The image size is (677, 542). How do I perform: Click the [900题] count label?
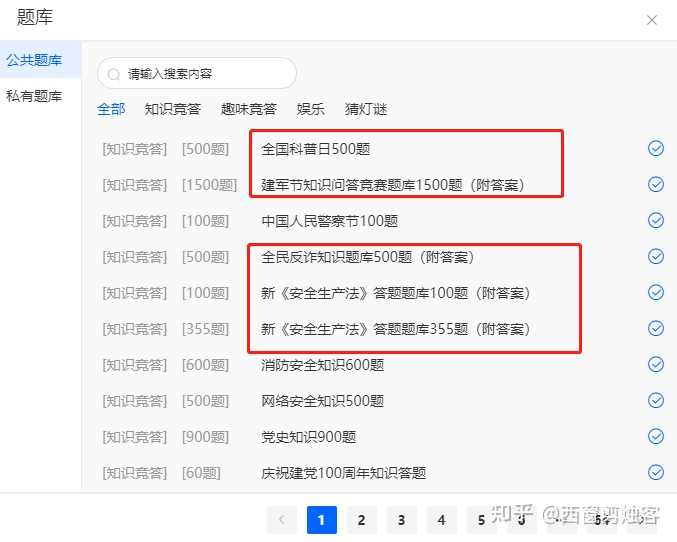(206, 437)
